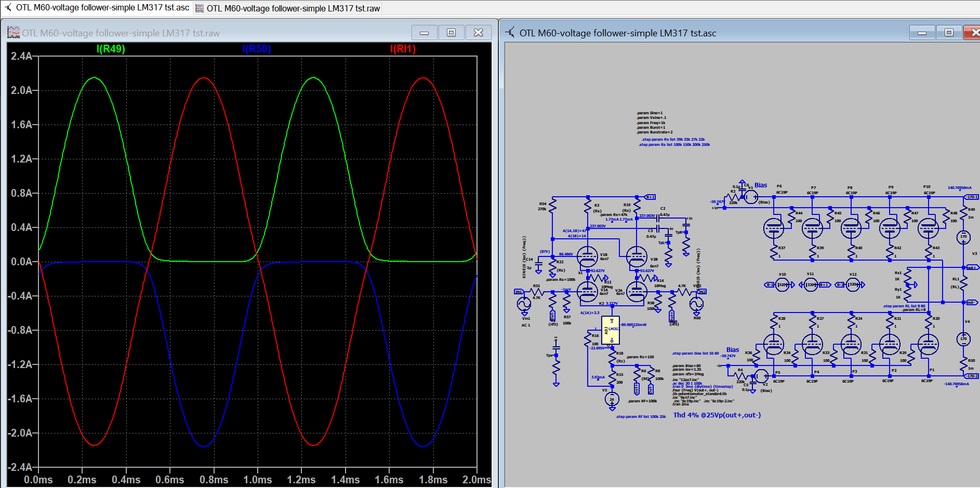Select the V11 320V supply source
980x488 pixels.
click(x=811, y=284)
